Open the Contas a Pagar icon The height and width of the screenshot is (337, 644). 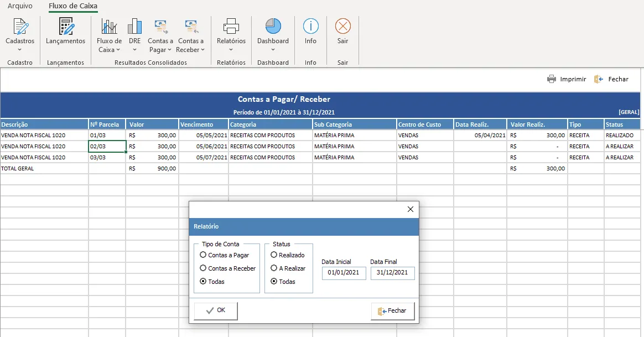click(x=160, y=27)
